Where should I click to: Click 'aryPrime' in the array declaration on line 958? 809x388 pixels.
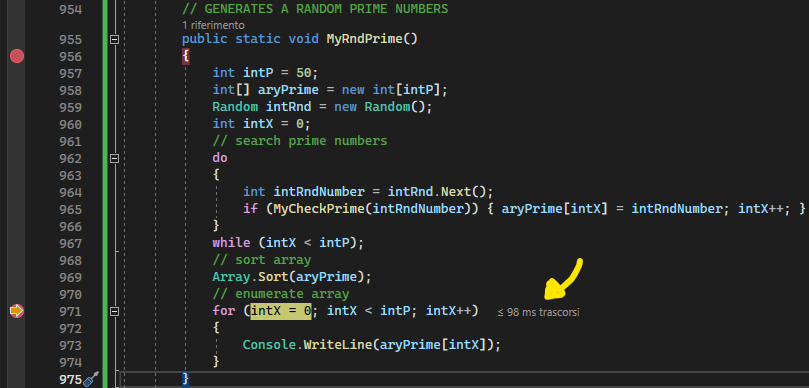click(x=288, y=90)
